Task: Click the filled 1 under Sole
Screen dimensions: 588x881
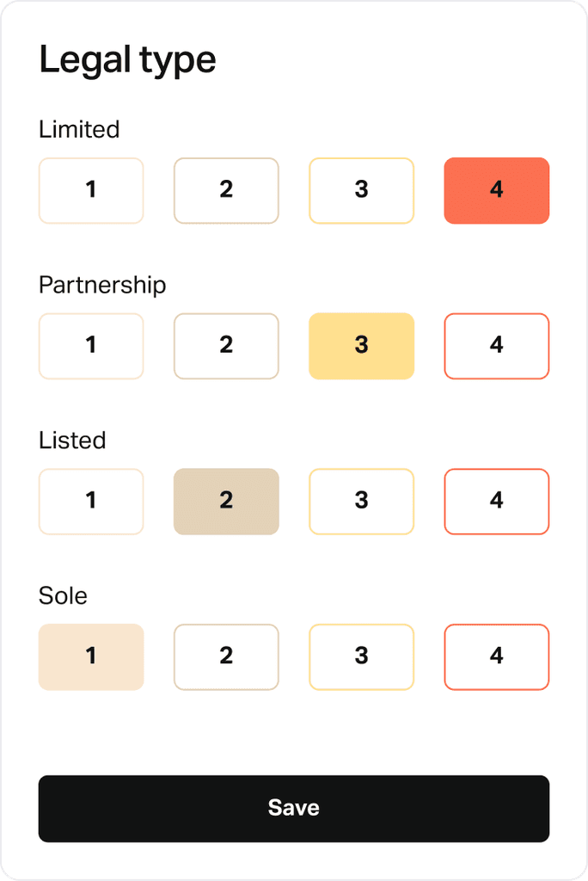Action: tap(91, 656)
